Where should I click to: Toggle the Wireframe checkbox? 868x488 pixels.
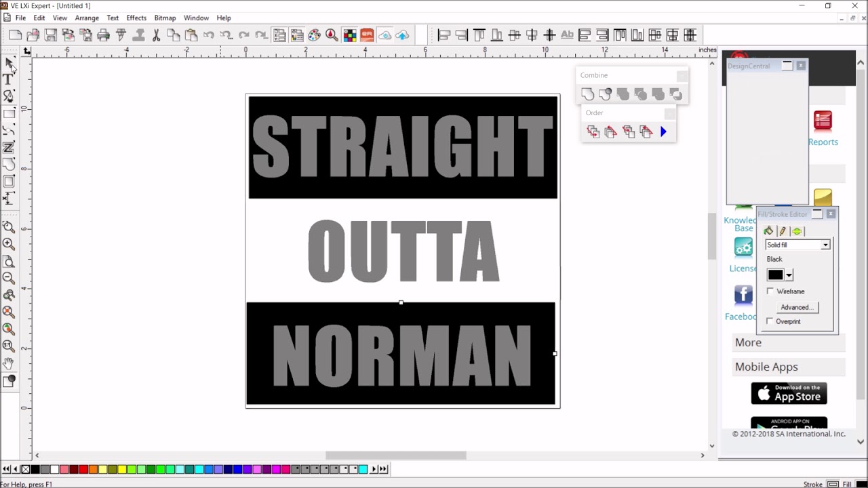click(x=770, y=291)
